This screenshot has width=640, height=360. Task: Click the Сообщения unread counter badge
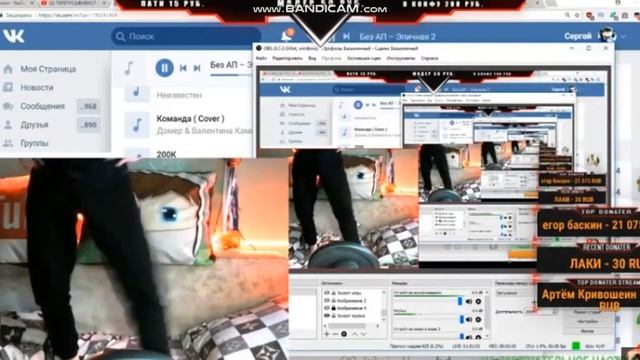click(88, 107)
